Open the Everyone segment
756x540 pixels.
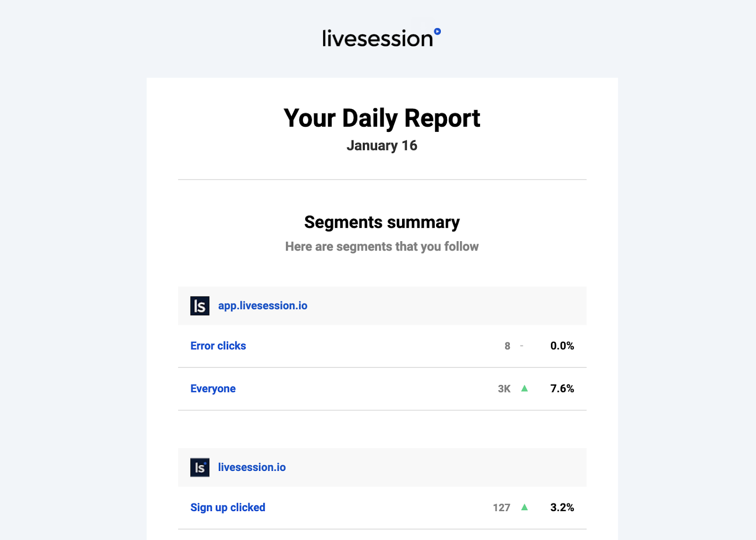[213, 388]
